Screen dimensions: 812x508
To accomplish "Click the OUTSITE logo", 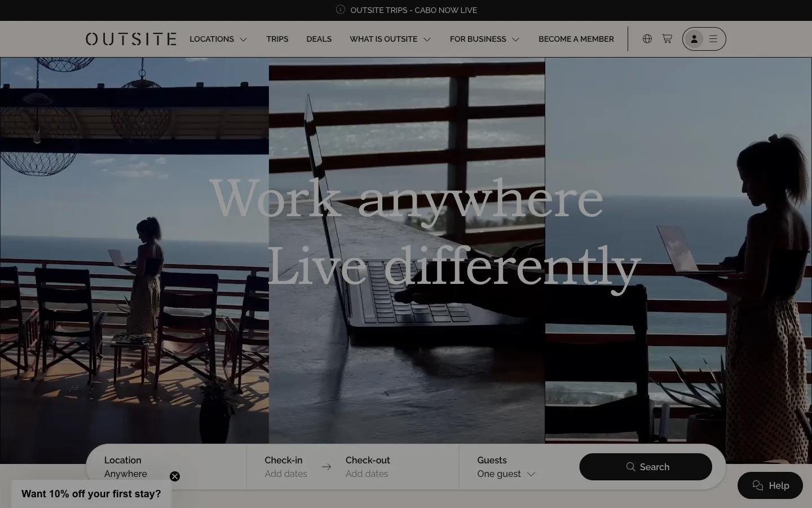I will 131,39.
